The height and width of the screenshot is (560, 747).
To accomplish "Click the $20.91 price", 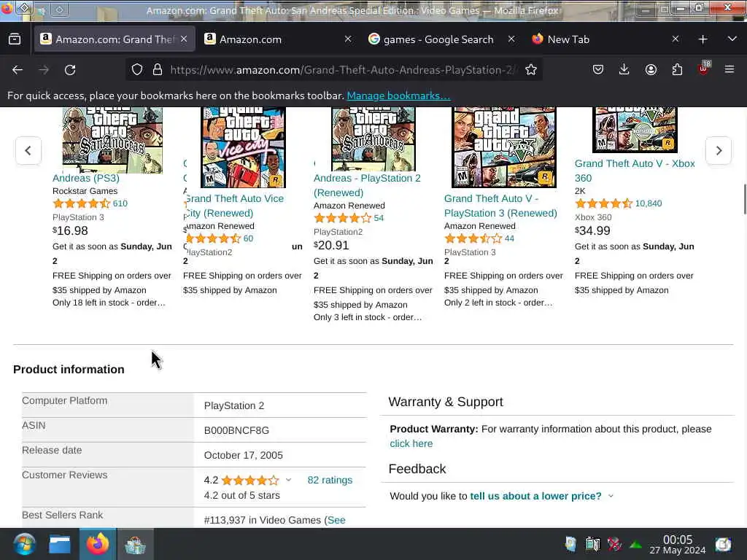I will coord(332,245).
